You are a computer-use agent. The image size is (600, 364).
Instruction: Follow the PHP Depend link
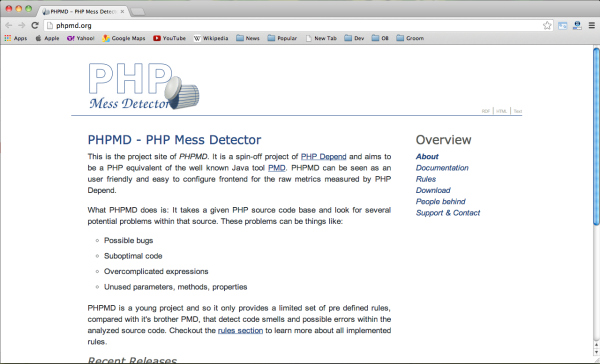click(323, 157)
